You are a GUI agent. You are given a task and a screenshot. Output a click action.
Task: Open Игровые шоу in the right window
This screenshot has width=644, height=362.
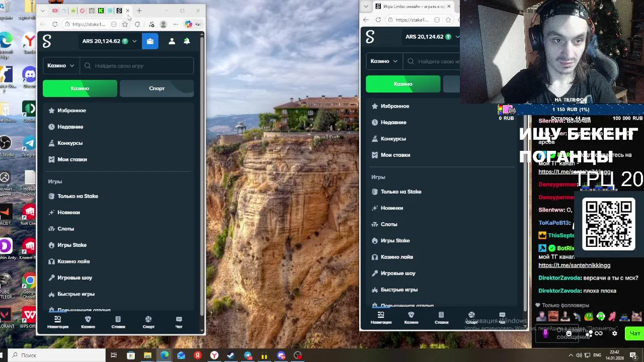[x=397, y=273]
